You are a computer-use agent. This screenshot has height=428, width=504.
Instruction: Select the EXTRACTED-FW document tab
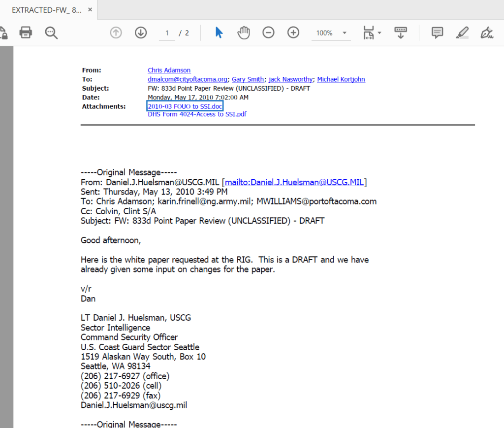(x=39, y=10)
